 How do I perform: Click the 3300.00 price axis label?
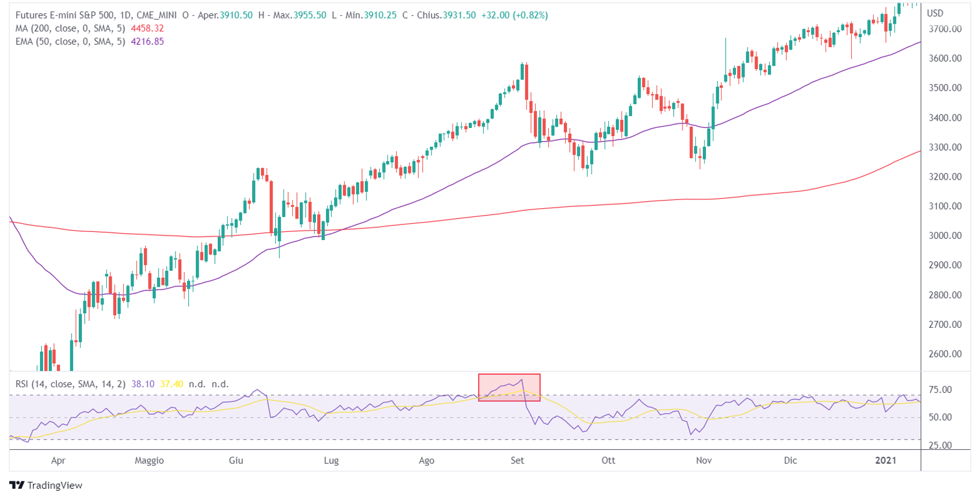[945, 148]
